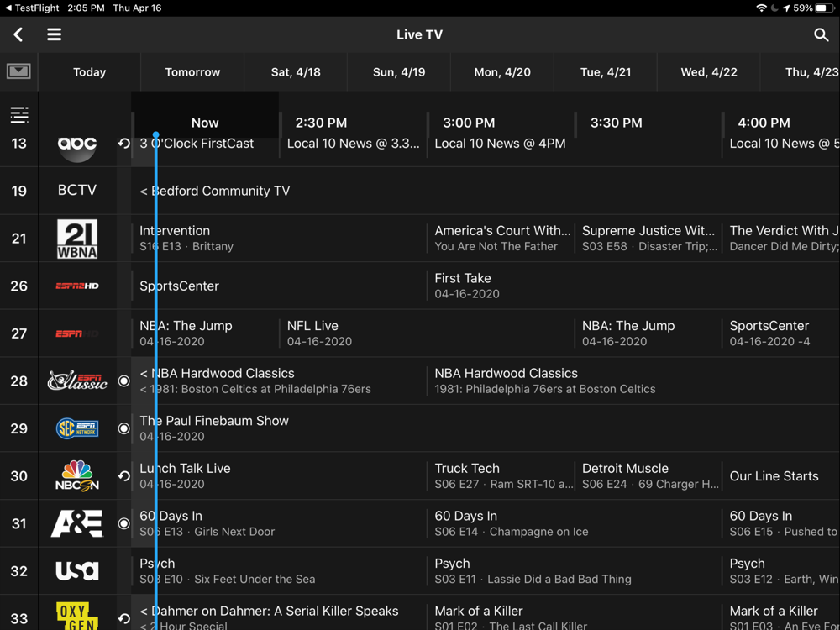The image size is (840, 630).
Task: Tap the record indicator on A&E row
Action: [123, 523]
